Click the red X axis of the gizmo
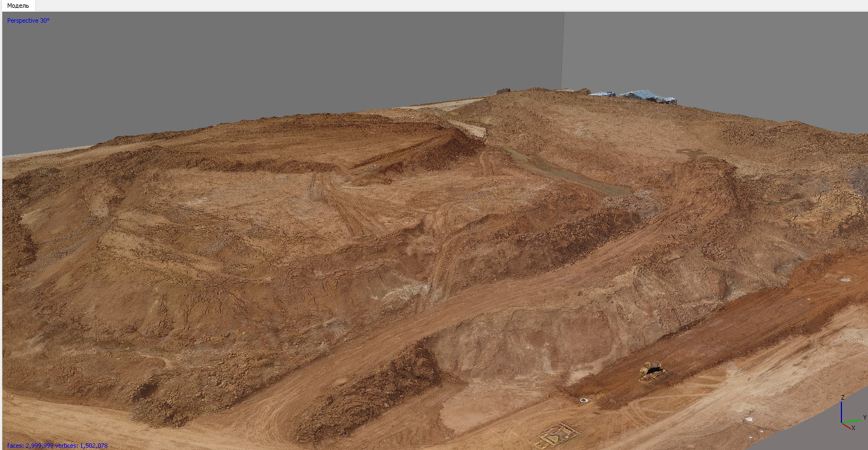Viewport: 868px width, 450px height. 848,426
